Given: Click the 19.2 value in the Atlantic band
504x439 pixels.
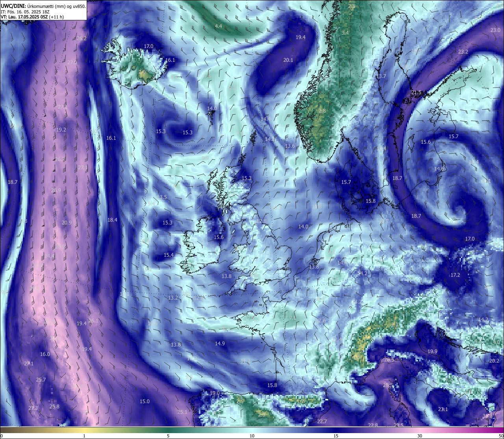Looking at the screenshot, I should (61, 130).
